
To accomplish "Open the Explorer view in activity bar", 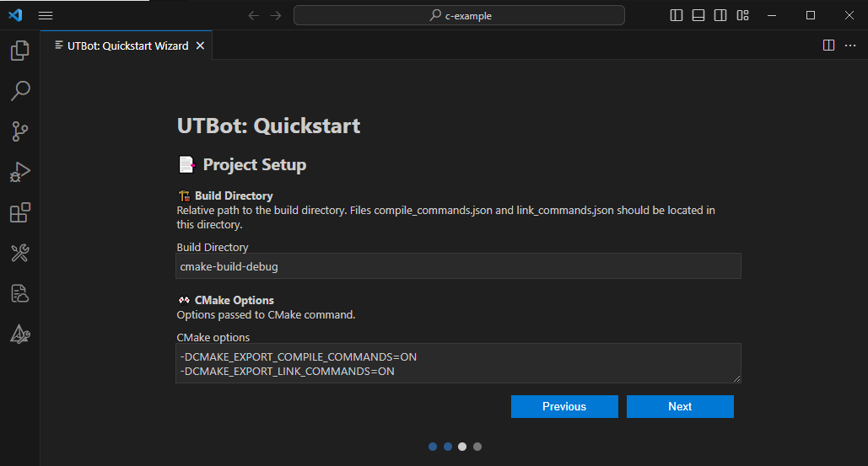I will coord(19,51).
